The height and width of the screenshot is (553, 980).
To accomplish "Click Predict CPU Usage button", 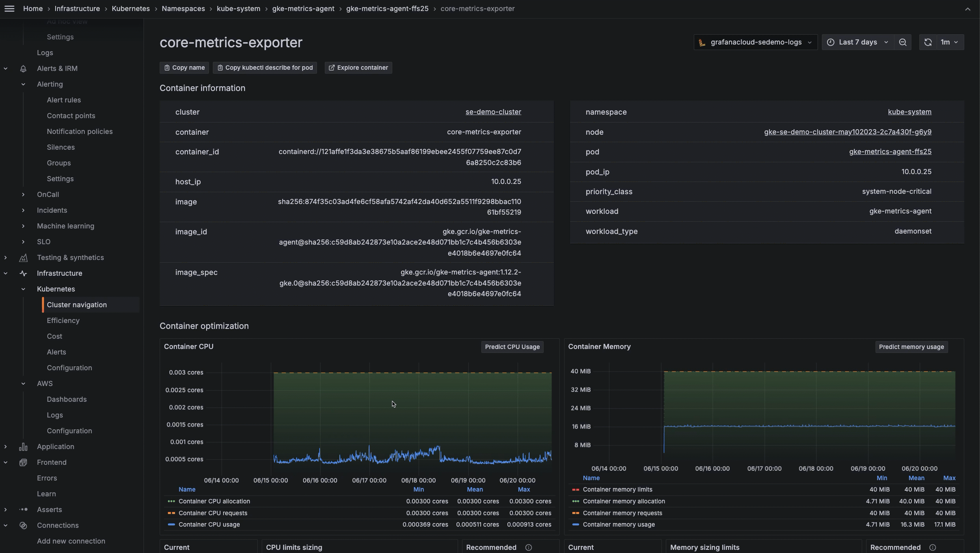I will point(512,347).
